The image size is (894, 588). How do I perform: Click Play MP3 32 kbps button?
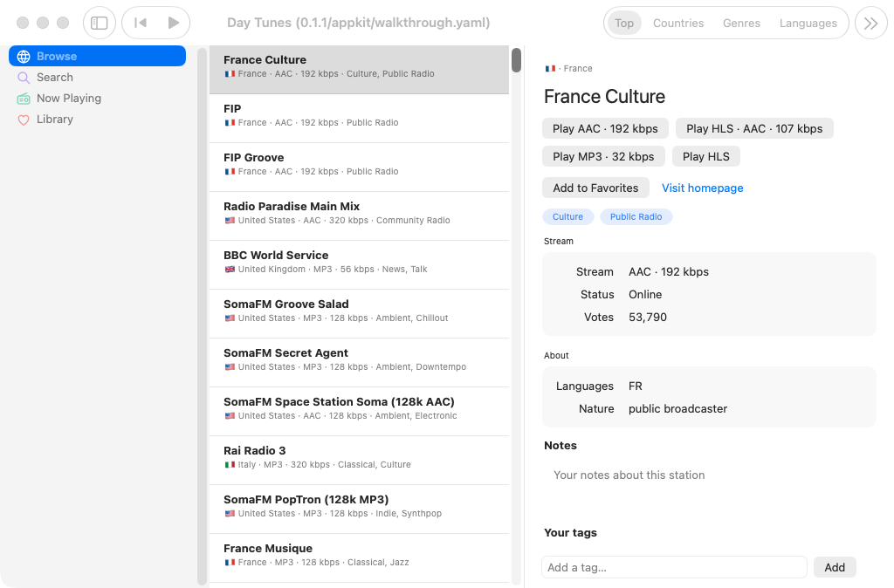pos(603,157)
